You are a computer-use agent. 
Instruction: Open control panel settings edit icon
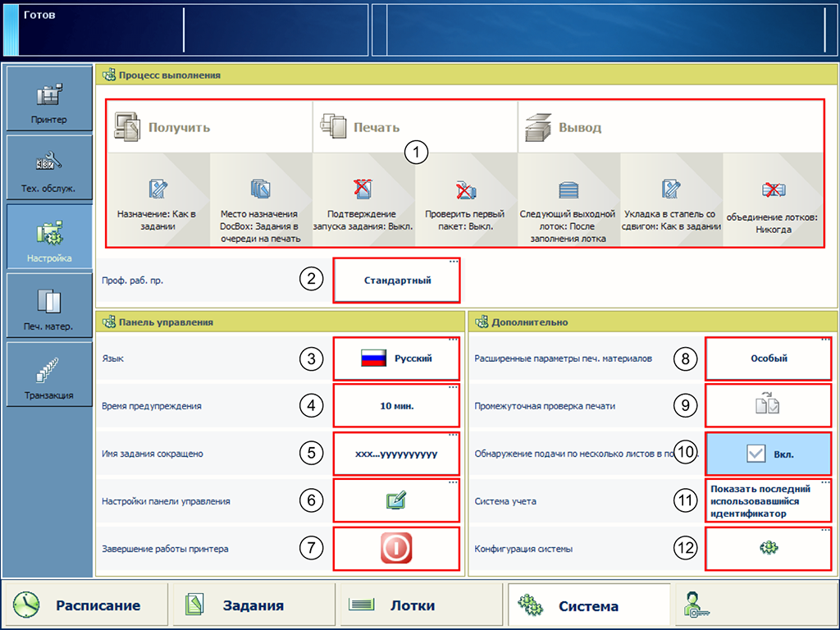(396, 501)
